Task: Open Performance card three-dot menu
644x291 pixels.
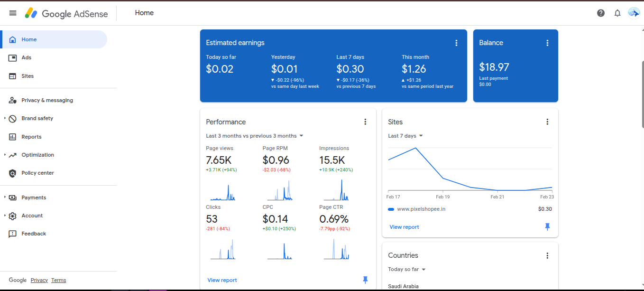Action: tap(365, 122)
